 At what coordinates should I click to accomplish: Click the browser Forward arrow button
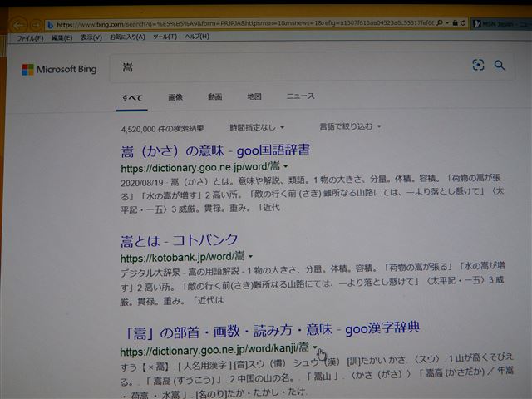[35, 26]
